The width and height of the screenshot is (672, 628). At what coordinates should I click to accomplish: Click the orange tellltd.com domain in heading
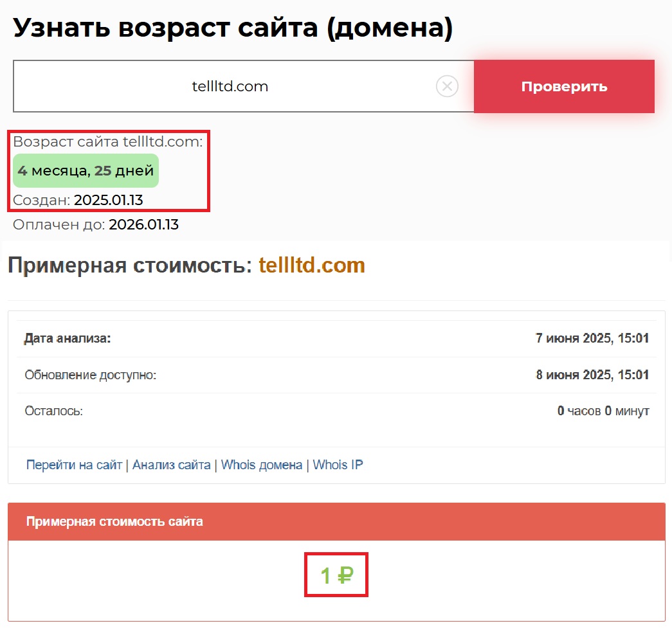[x=311, y=265]
